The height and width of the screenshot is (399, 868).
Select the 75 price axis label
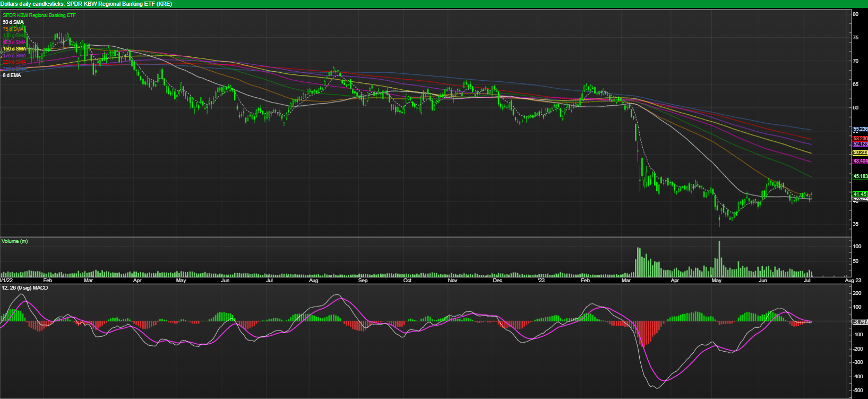pos(856,38)
